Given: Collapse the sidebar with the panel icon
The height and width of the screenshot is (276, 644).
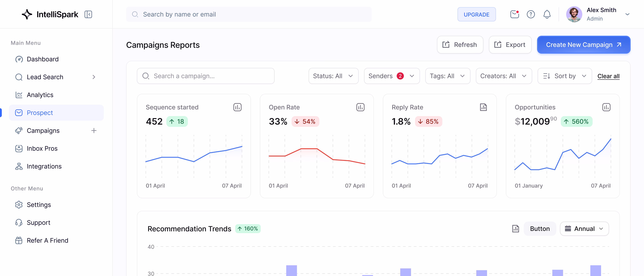Looking at the screenshot, I should click(x=88, y=14).
